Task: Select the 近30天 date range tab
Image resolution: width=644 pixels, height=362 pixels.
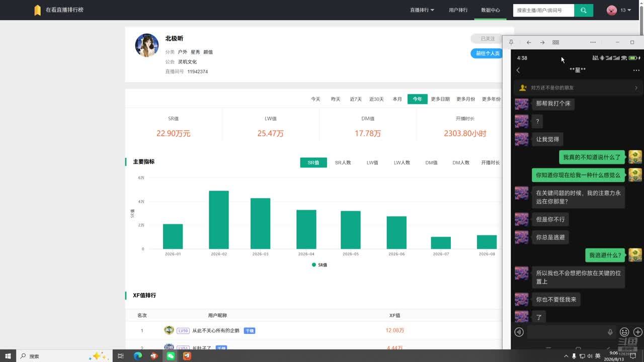Action: pyautogui.click(x=376, y=99)
